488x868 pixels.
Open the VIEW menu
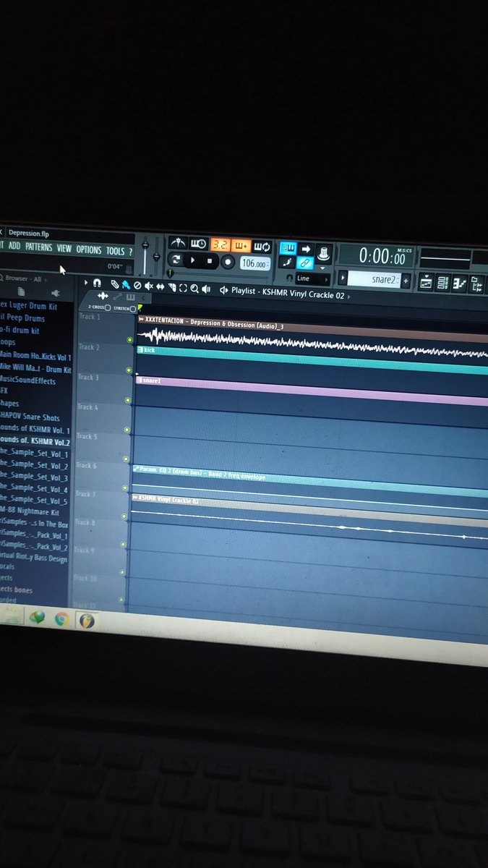click(64, 248)
